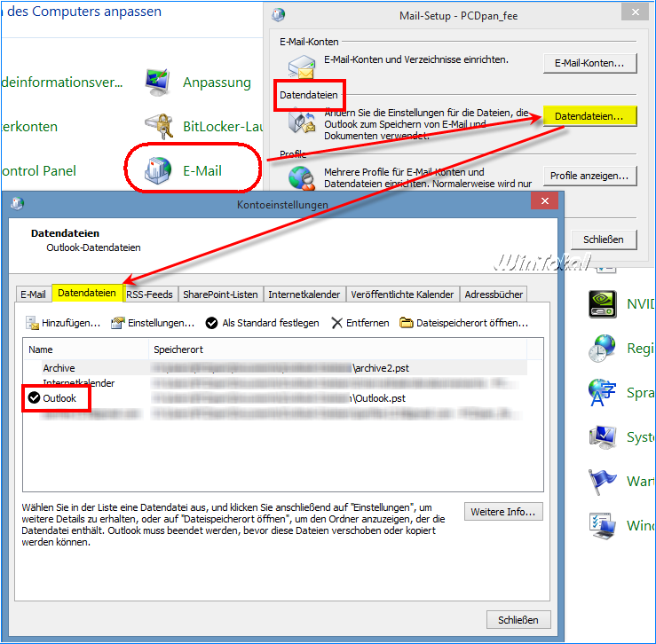This screenshot has height=644, width=656.
Task: Close the Kontoeinstellungen window
Action: [x=545, y=200]
